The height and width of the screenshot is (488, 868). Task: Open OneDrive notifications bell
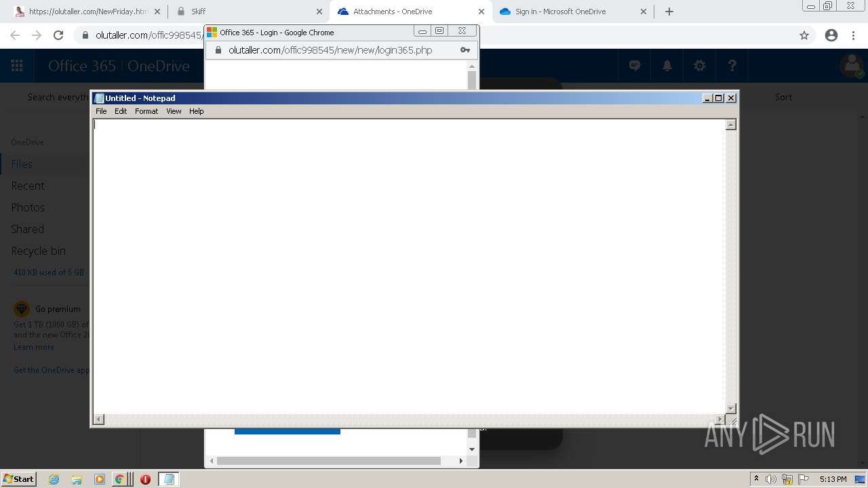(667, 66)
